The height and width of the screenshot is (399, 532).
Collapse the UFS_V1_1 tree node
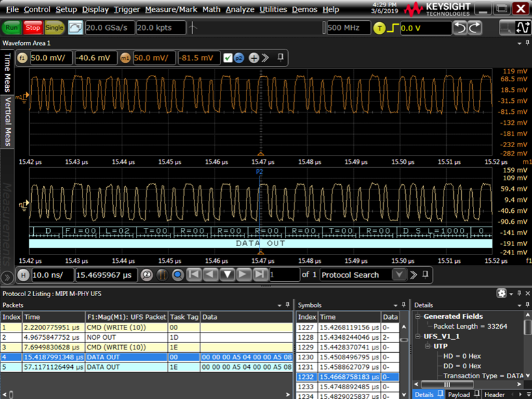417,335
